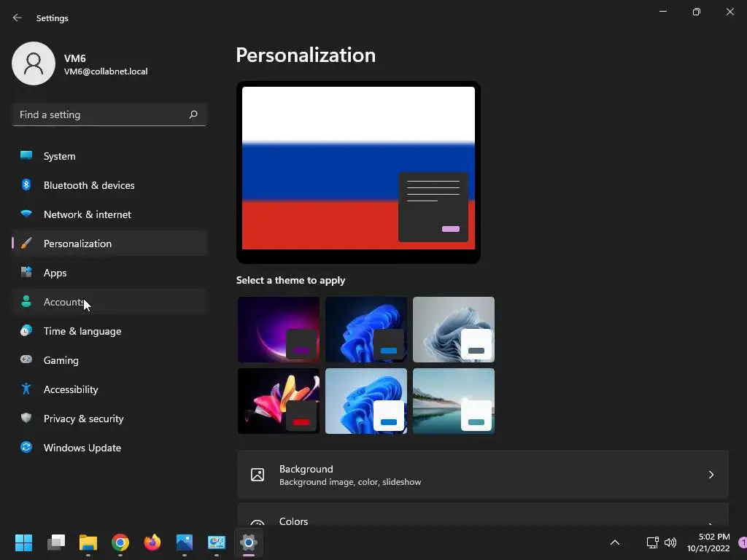Click the back arrow in Settings header
747x560 pixels.
(18, 17)
